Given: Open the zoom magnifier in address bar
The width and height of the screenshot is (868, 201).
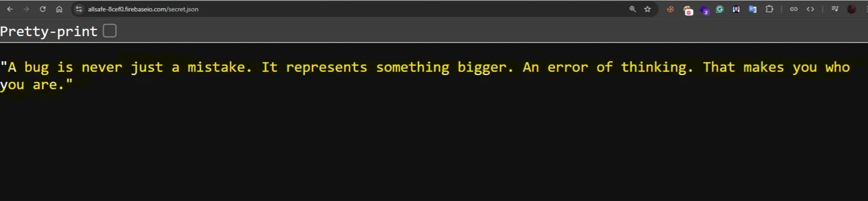Looking at the screenshot, I should tap(632, 9).
